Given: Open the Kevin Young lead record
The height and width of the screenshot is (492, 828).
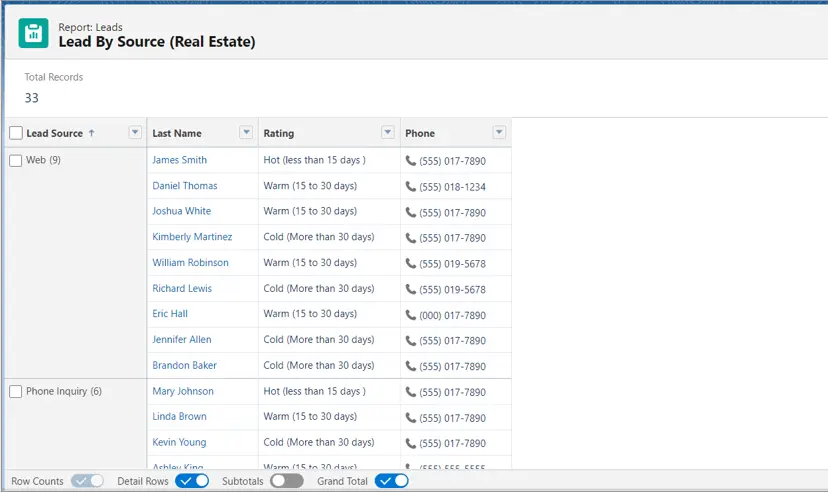Looking at the screenshot, I should pyautogui.click(x=180, y=442).
